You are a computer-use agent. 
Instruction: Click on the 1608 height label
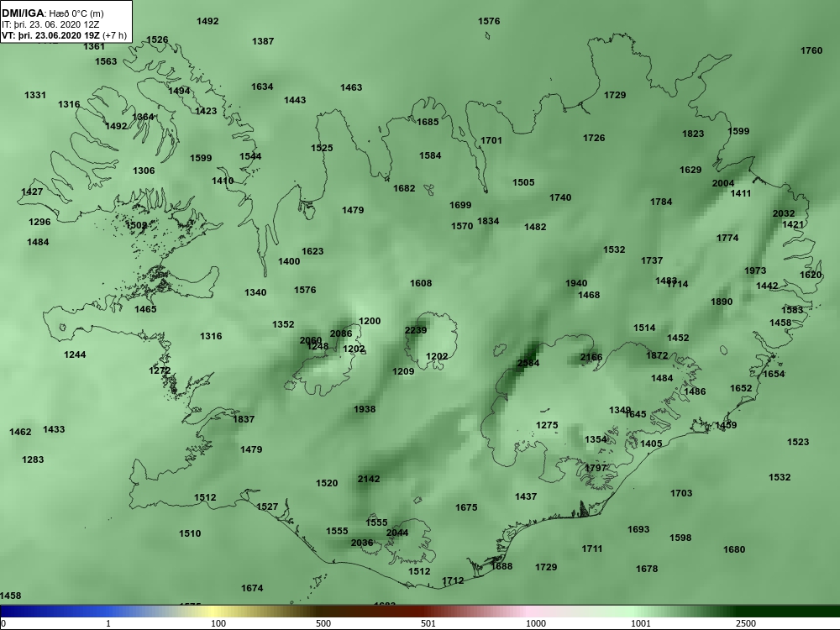point(421,283)
